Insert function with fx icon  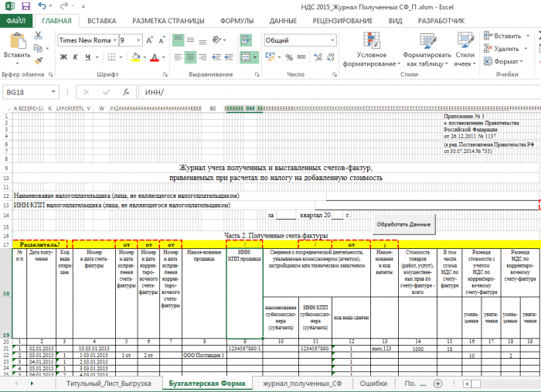click(126, 92)
